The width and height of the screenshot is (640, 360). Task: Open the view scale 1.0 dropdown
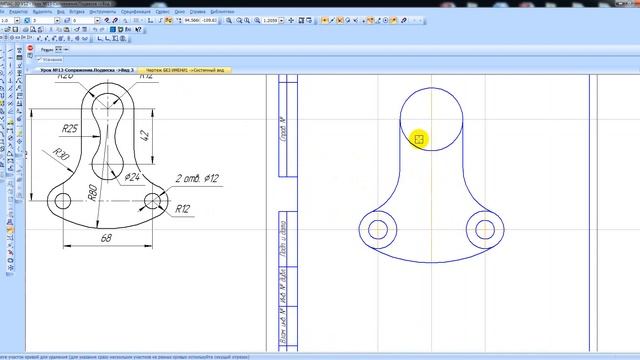17,20
